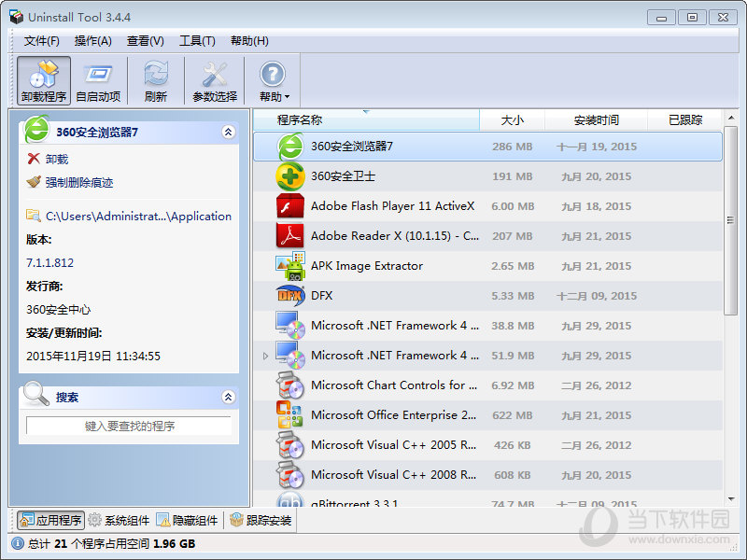Open the 帮助 toolbar dropdown arrow

pyautogui.click(x=287, y=97)
